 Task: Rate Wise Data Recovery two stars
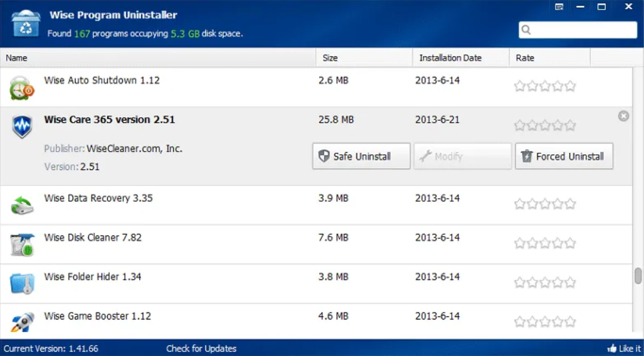click(533, 204)
